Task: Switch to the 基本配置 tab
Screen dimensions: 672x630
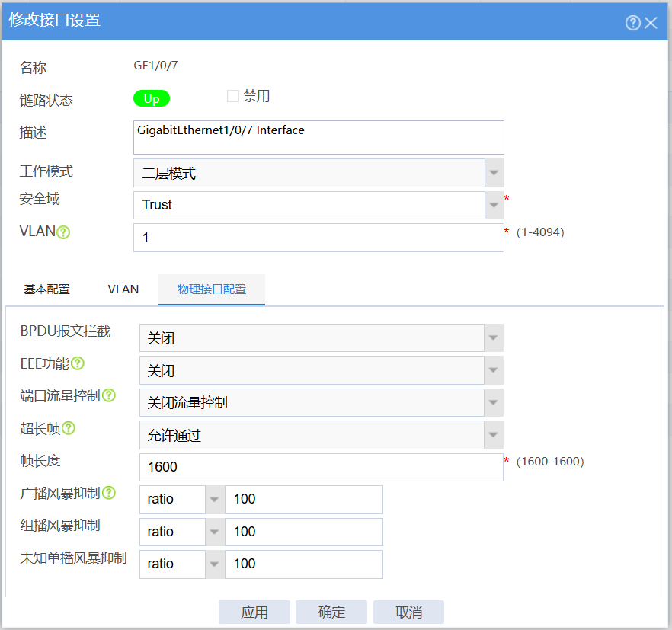Action: coord(46,289)
